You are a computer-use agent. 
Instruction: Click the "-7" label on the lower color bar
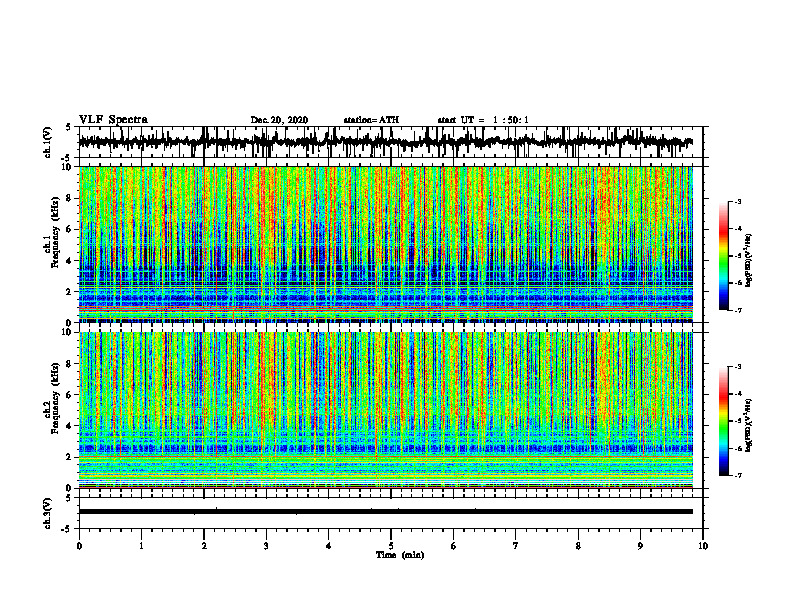(737, 476)
